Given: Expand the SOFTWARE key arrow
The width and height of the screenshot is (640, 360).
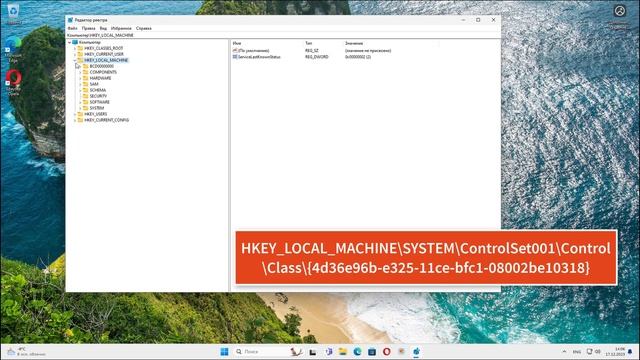Looking at the screenshot, I should pos(80,102).
